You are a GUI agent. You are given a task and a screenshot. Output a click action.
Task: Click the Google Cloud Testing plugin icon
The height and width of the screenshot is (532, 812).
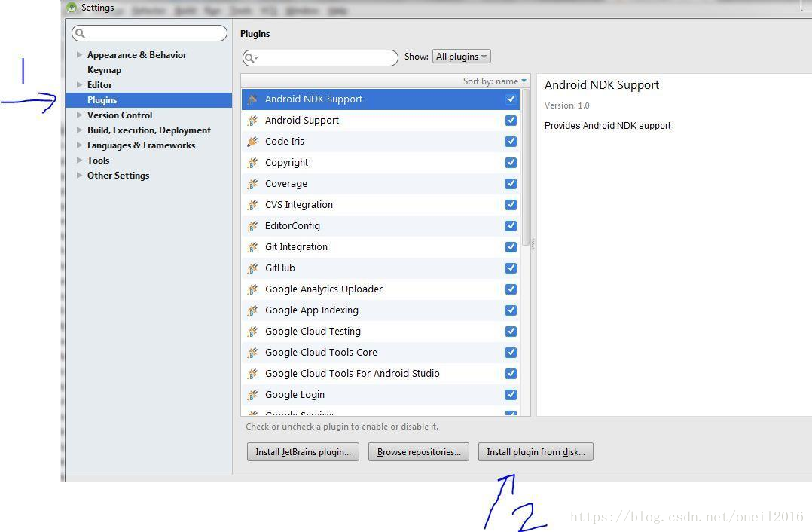pos(252,332)
